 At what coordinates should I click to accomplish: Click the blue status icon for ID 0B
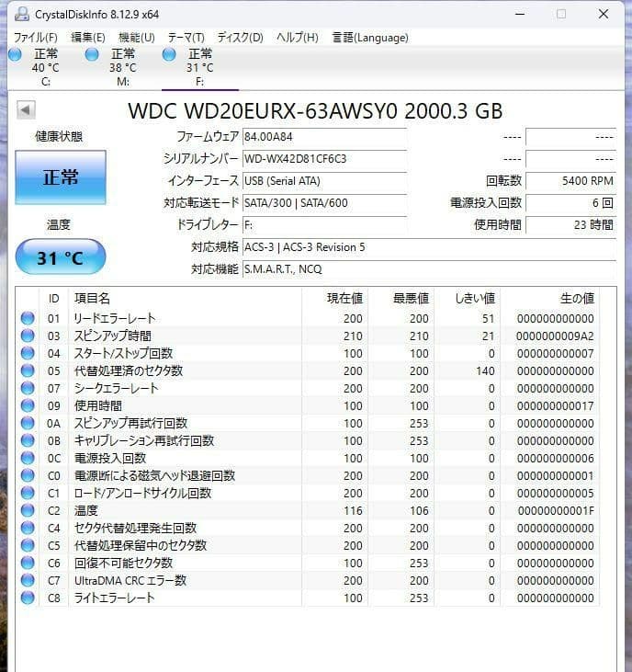(x=28, y=440)
